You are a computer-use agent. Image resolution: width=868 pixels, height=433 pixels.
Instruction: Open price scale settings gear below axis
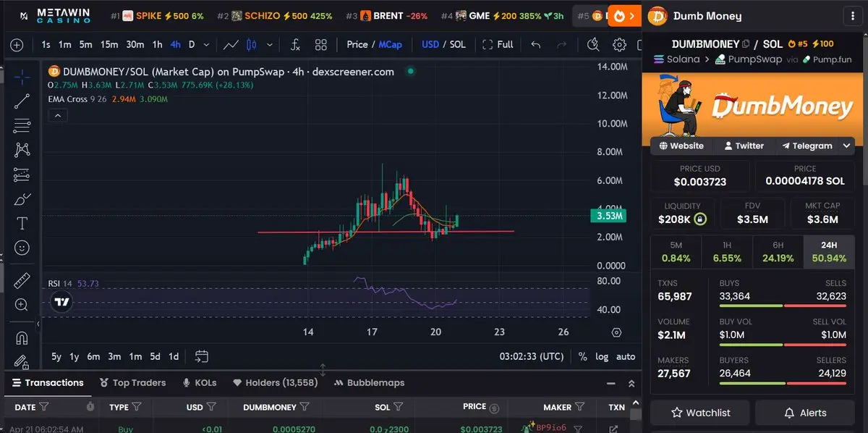(616, 332)
